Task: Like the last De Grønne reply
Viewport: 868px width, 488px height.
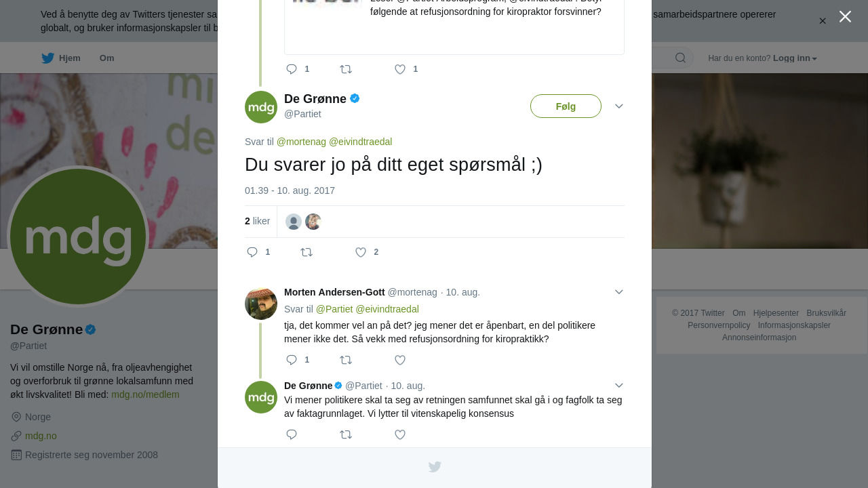Action: (400, 434)
